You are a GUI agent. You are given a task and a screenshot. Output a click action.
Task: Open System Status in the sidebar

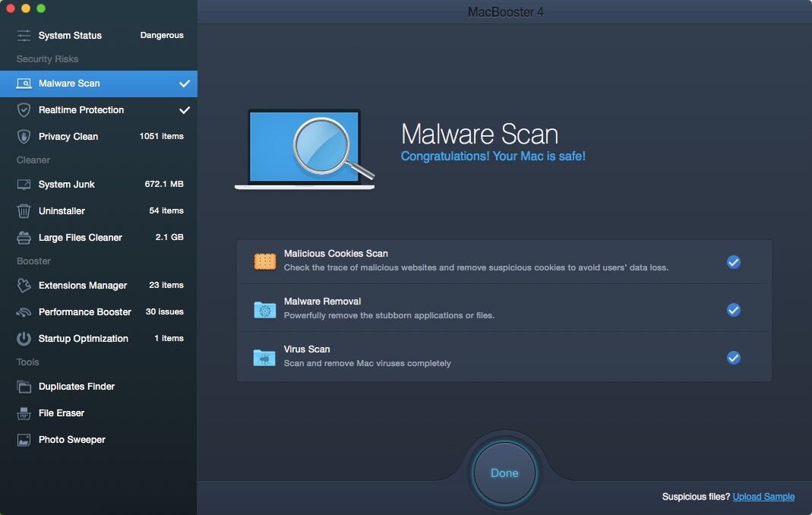pos(99,35)
